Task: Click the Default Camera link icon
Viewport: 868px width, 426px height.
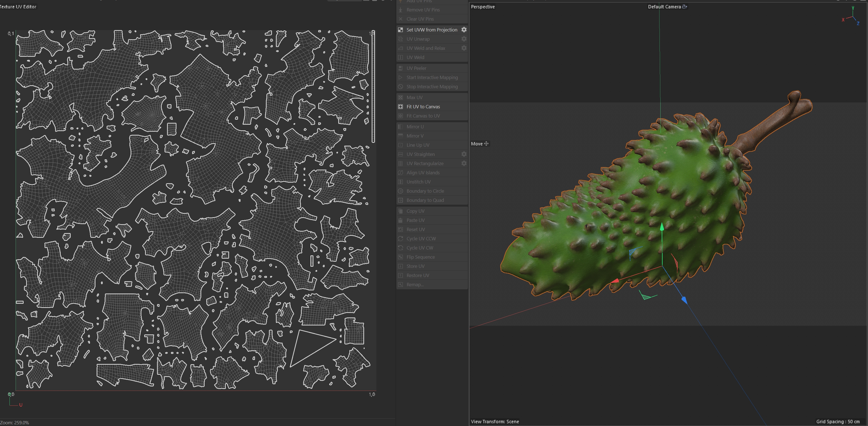Action: [685, 6]
